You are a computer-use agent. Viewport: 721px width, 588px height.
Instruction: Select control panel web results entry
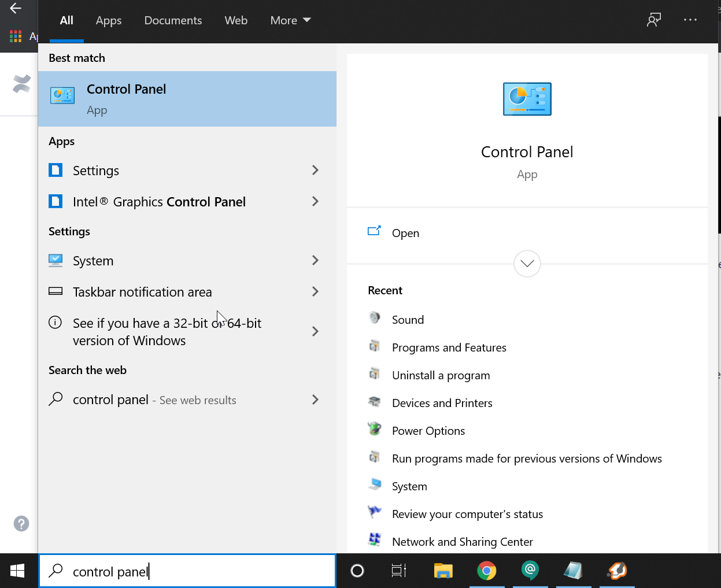[187, 400]
